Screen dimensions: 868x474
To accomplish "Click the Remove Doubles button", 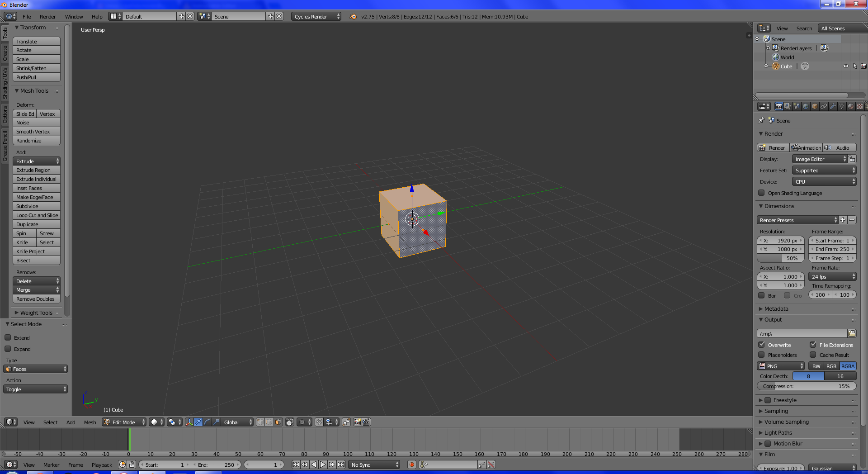I will [x=37, y=299].
